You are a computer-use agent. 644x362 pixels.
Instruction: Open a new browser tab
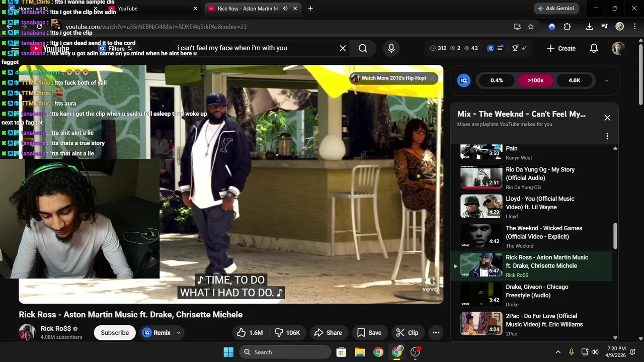point(310,9)
